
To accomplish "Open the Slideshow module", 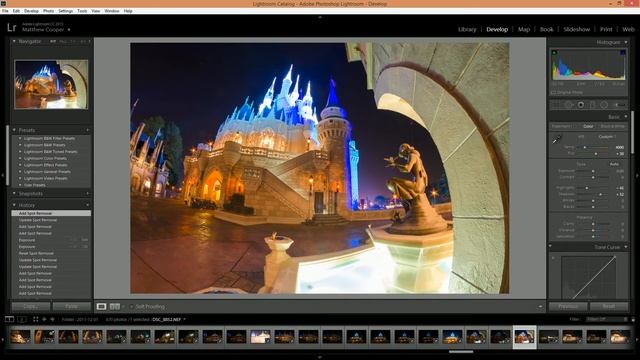I will coord(576,29).
